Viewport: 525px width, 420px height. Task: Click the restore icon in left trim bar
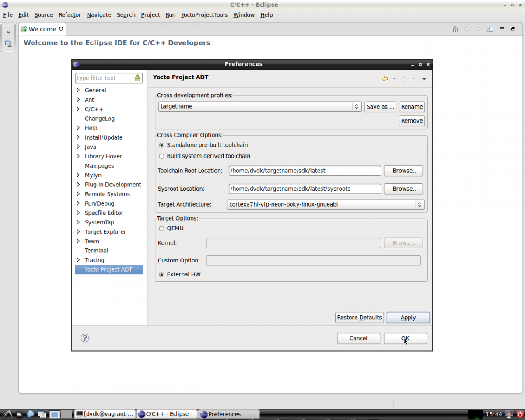click(x=8, y=32)
